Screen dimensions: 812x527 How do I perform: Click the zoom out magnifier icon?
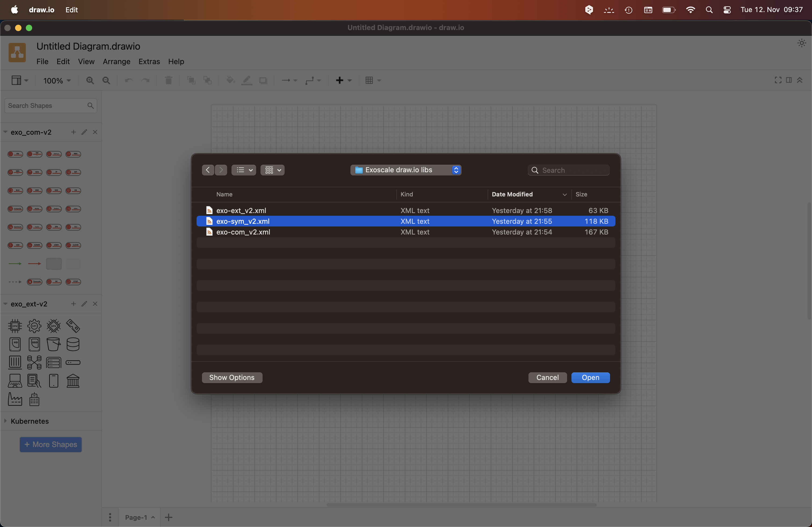(106, 80)
